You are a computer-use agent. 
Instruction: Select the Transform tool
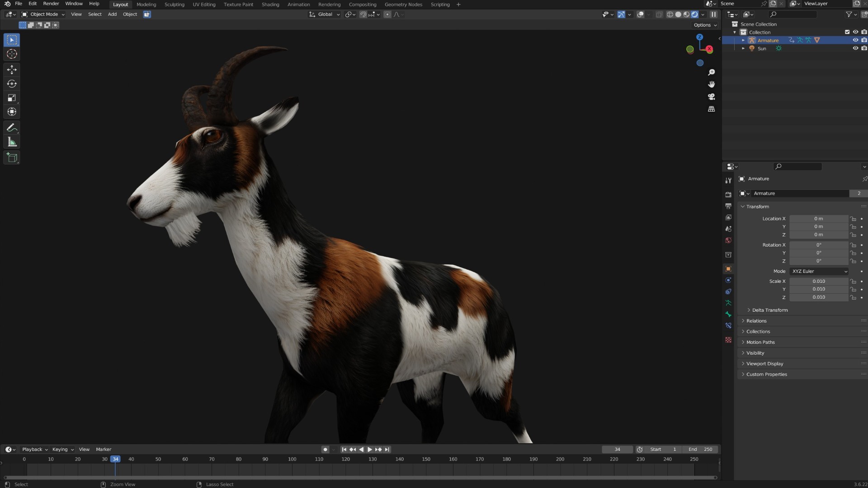coord(12,112)
